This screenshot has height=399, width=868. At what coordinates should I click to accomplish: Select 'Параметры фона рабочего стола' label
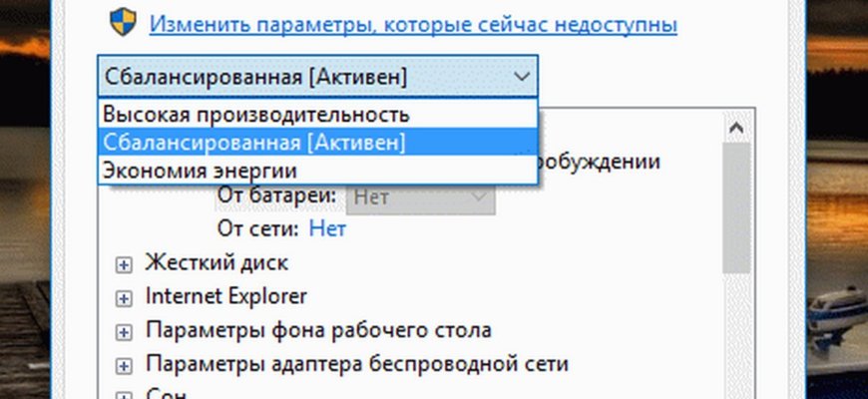[x=318, y=330]
